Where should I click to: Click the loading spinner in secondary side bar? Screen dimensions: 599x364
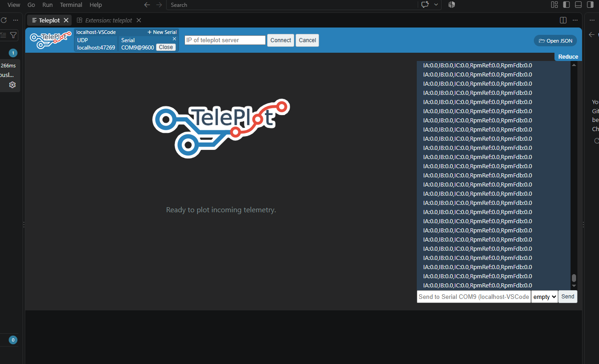[x=596, y=141]
